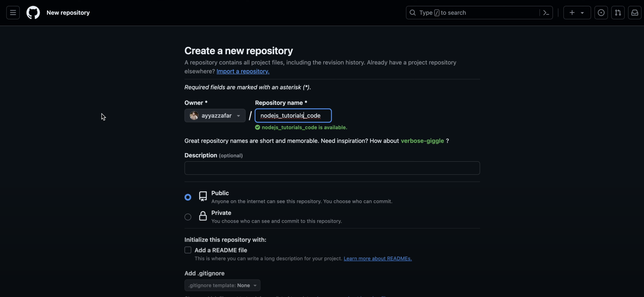This screenshot has height=297, width=644.
Task: Open the .gitignore template dropdown
Action: point(222,285)
